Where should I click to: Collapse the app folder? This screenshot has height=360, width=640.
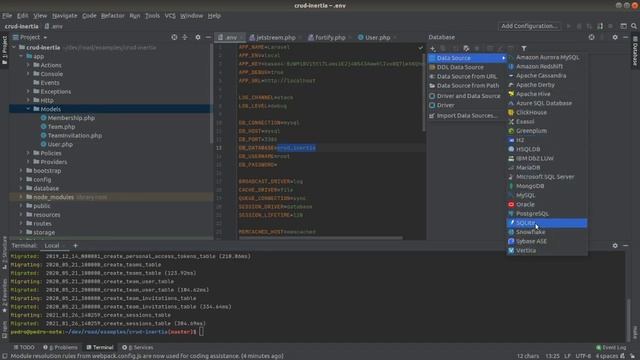tap(21, 56)
